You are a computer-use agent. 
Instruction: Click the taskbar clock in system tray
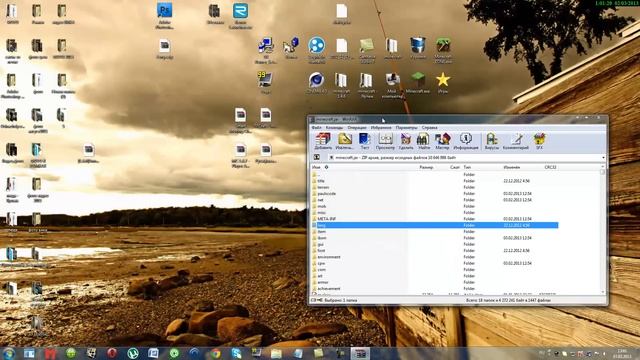point(622,353)
